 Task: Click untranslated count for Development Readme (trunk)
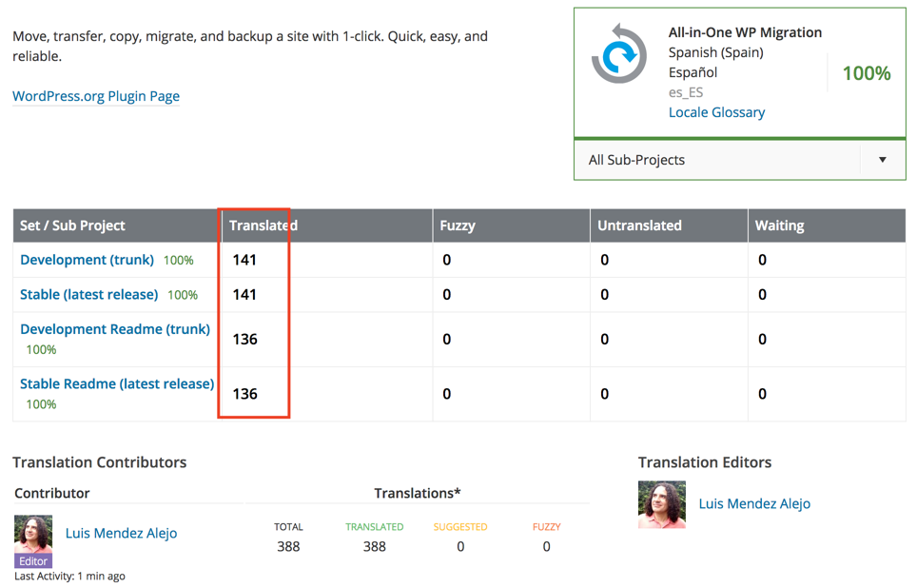pos(605,340)
